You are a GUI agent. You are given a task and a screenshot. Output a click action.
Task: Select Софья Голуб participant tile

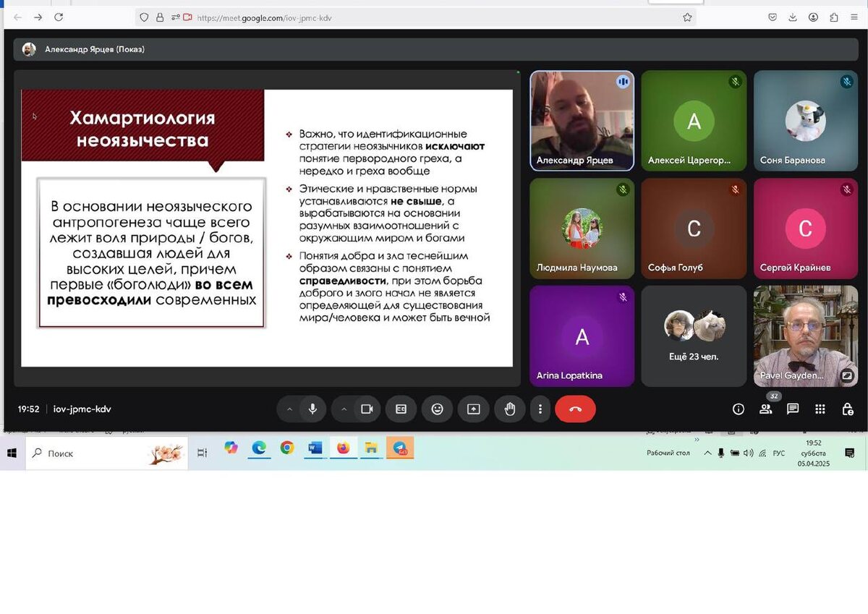point(694,229)
